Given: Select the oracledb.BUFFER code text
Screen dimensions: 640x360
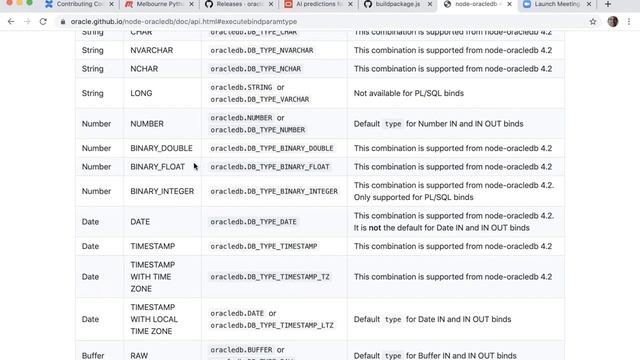Looking at the screenshot, I should [241, 350].
